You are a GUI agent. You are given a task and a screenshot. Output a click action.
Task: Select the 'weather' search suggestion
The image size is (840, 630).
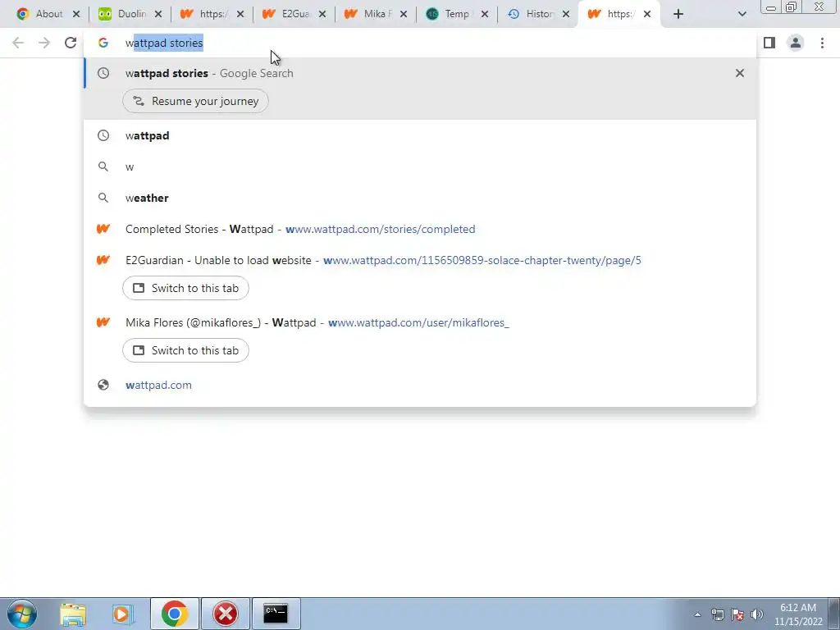420,198
